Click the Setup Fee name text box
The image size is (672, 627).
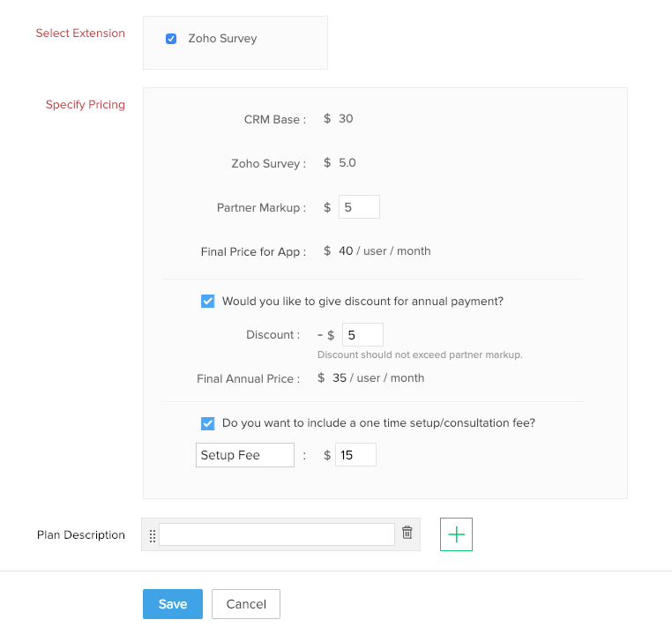(244, 455)
